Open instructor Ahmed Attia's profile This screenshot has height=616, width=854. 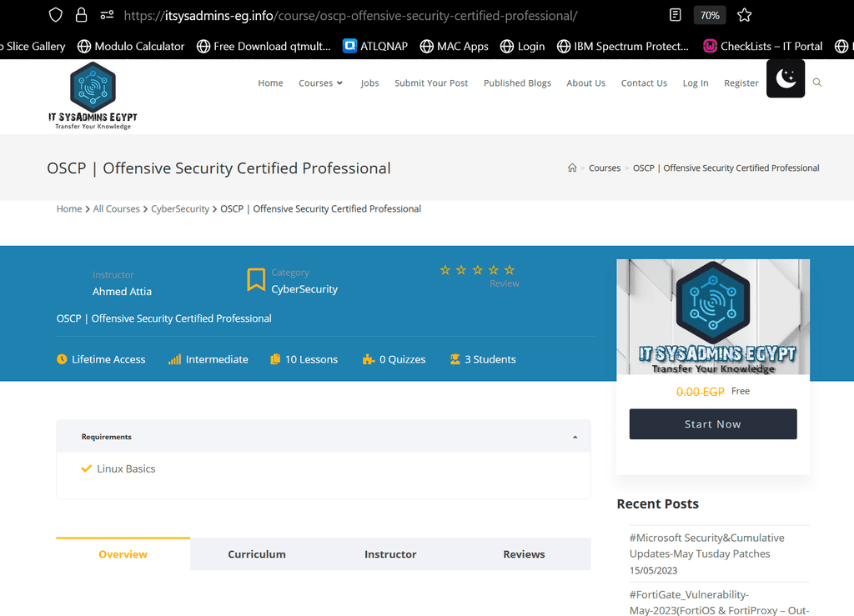[x=122, y=292]
